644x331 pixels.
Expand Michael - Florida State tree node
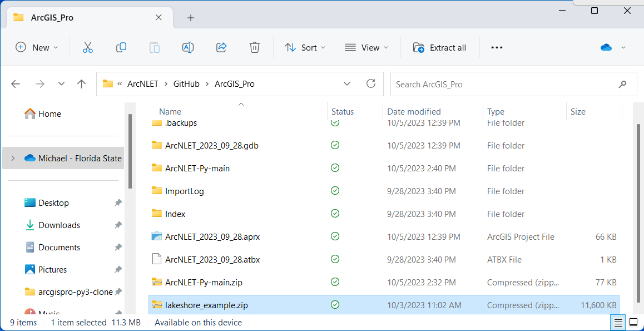(x=13, y=158)
